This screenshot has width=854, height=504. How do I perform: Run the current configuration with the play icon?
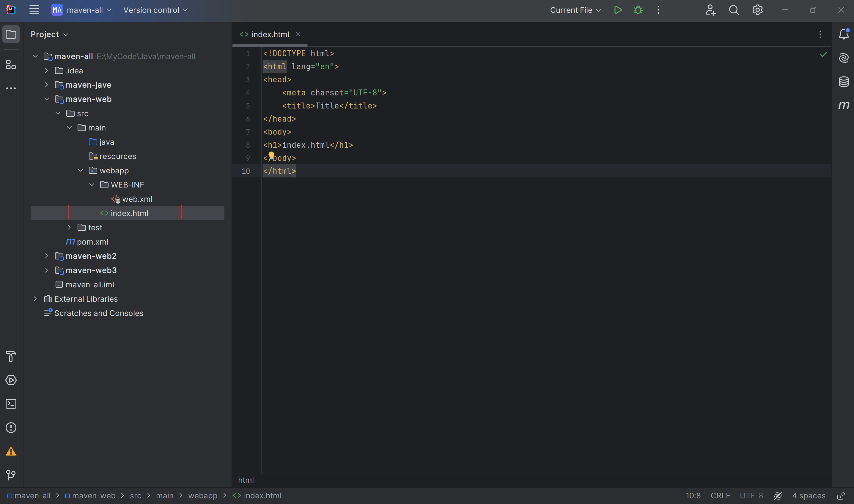pos(618,10)
